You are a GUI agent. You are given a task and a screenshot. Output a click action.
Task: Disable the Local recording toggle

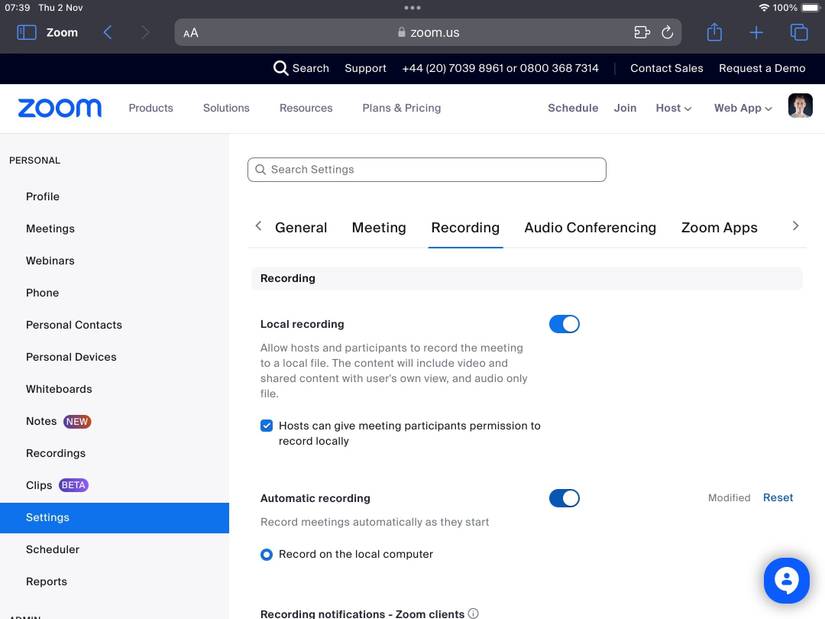tap(564, 324)
